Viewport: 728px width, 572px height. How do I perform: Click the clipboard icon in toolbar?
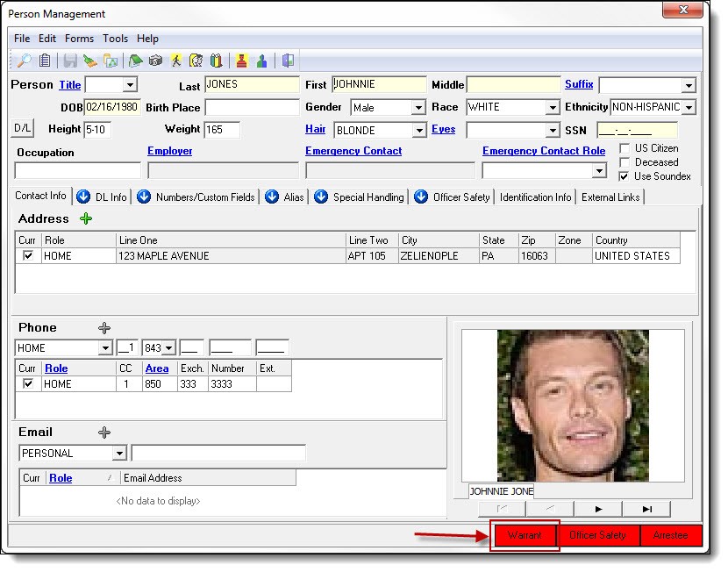pos(44,61)
